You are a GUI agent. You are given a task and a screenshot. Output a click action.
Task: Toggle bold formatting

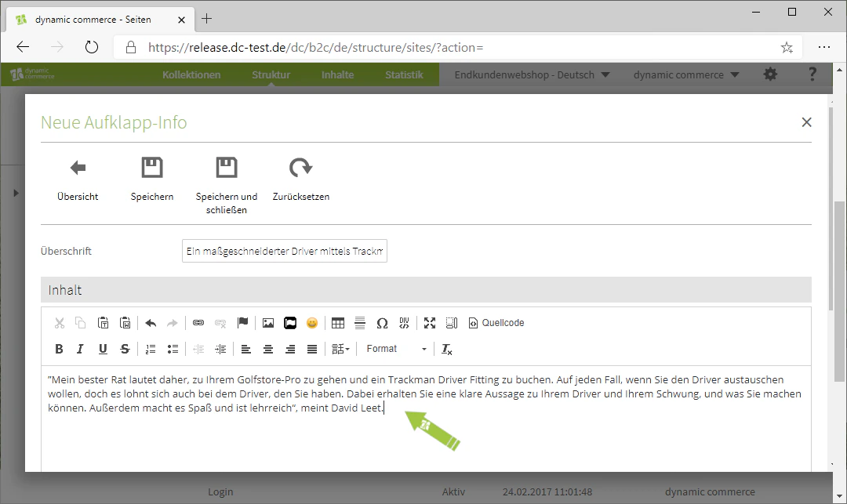[x=60, y=349]
